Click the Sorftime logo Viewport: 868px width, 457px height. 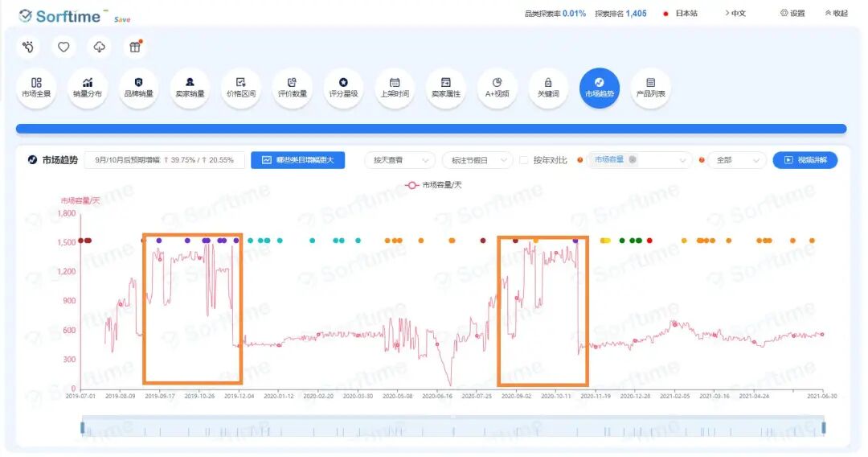tap(59, 16)
